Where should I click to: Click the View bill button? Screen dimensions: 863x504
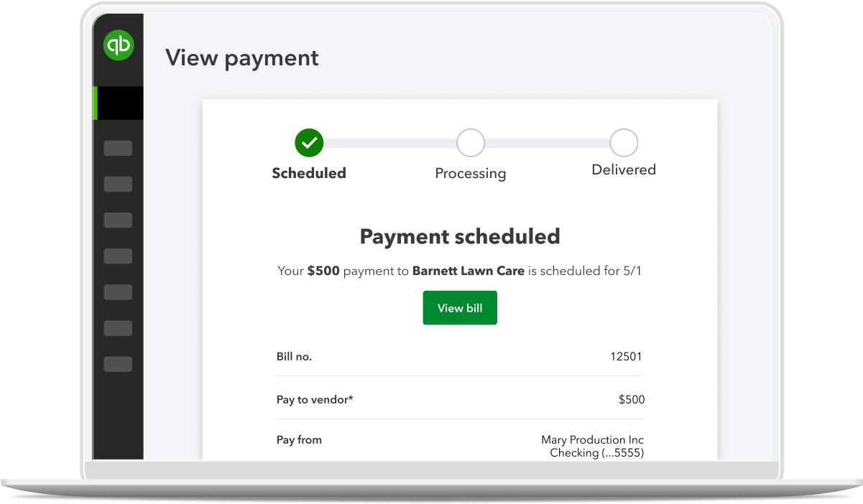[x=460, y=308]
